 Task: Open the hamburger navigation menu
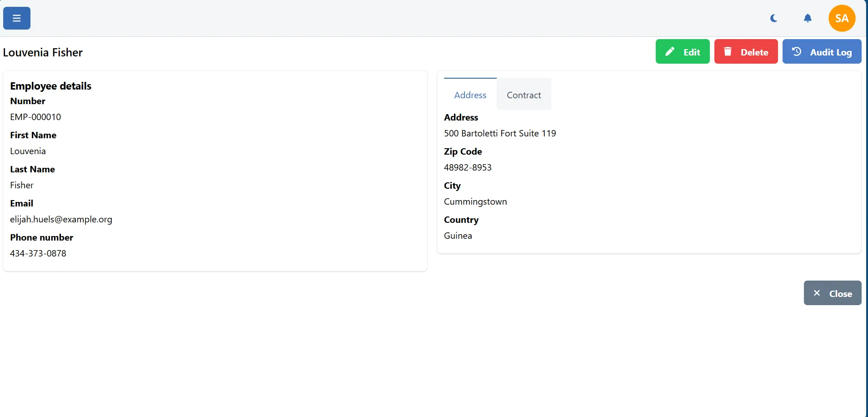point(16,18)
